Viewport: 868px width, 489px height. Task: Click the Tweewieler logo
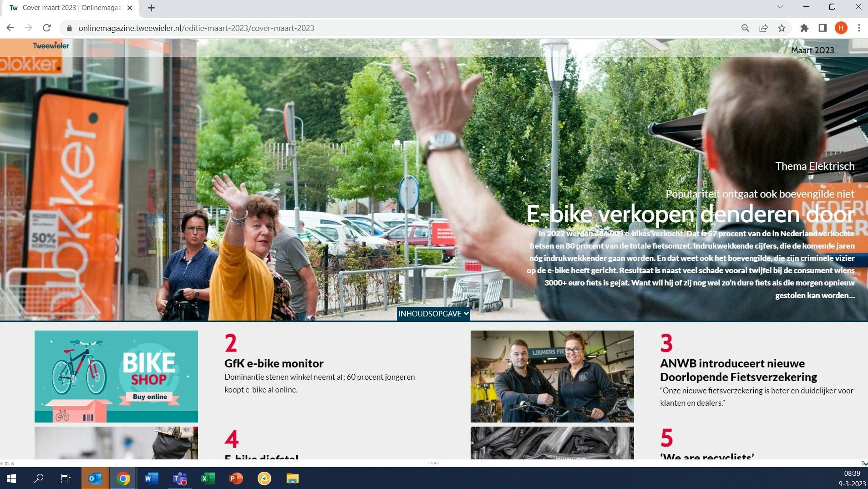click(x=51, y=46)
